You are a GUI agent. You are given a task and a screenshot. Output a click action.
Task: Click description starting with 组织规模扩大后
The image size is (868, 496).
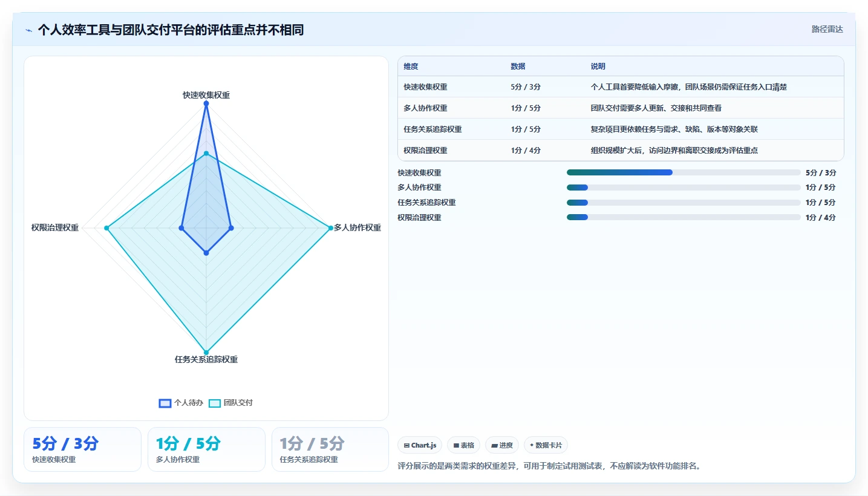[674, 151]
